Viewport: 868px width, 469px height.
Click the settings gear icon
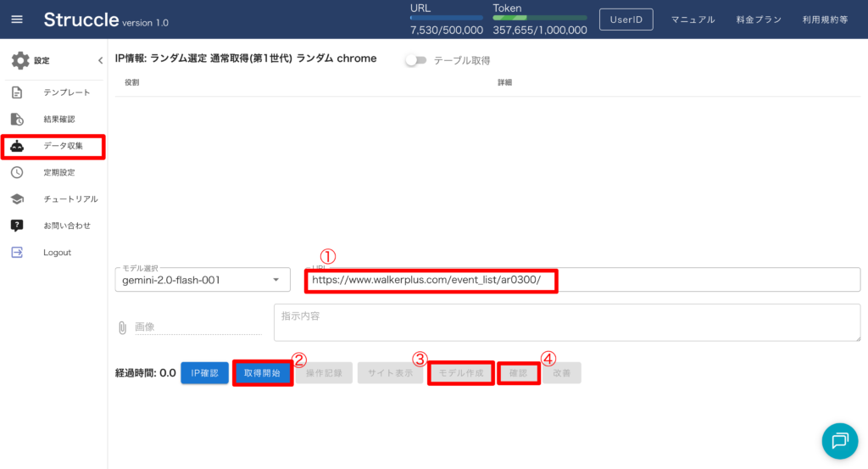20,61
